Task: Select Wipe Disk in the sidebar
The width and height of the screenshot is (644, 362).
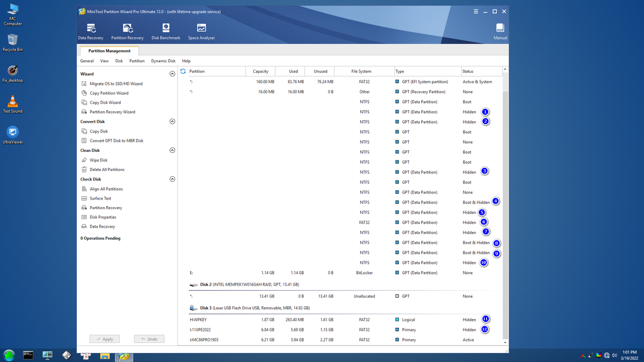Action: click(95, 160)
